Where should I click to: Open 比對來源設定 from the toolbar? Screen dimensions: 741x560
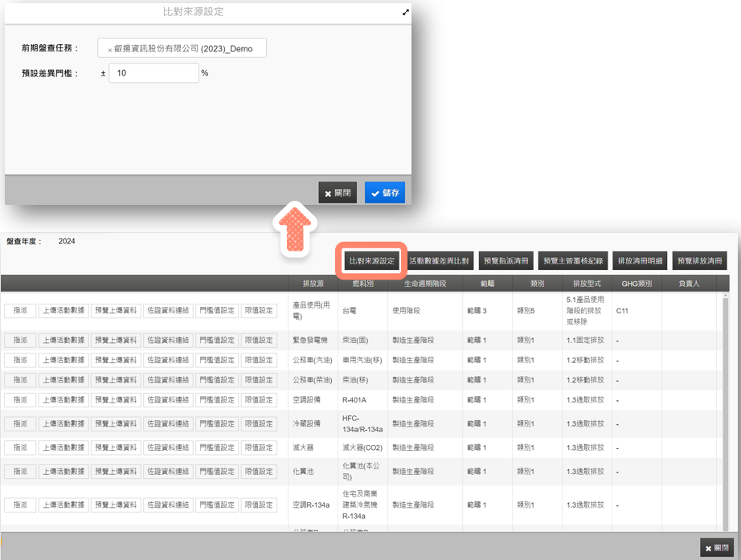(x=371, y=261)
